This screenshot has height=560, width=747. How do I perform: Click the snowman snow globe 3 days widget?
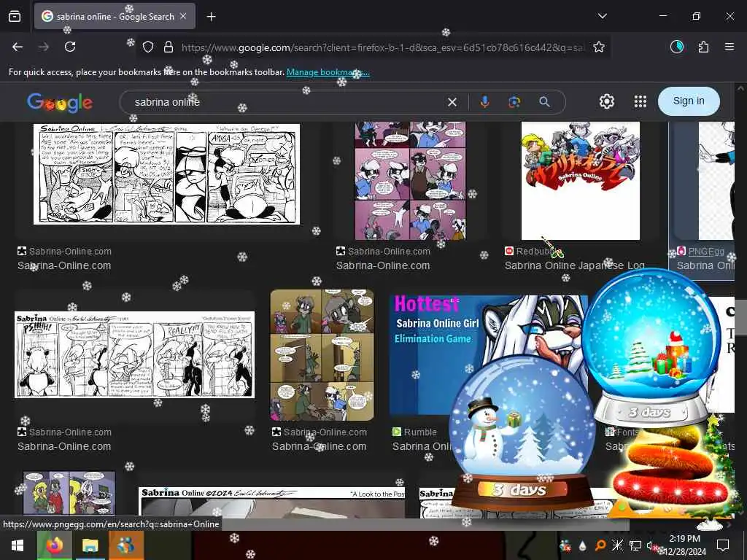[x=522, y=433]
